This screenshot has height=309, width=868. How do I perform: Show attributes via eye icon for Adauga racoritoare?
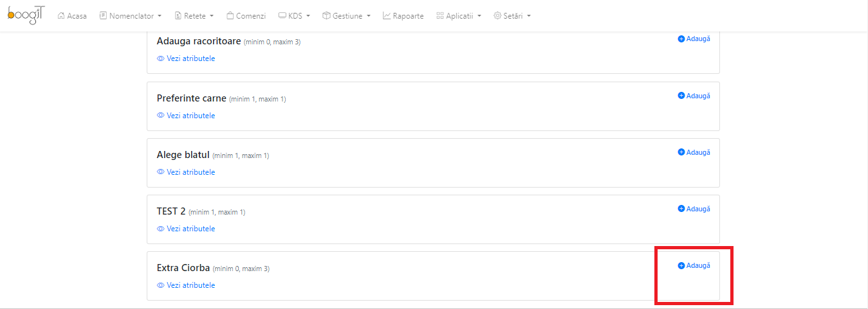[x=161, y=58]
